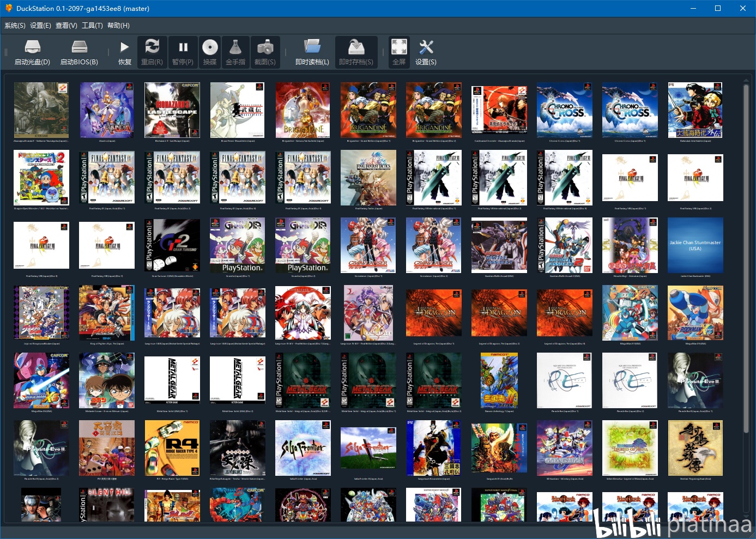This screenshot has height=539, width=756.
Task: Click the 恢复 (Resume) play icon
Action: (x=125, y=47)
